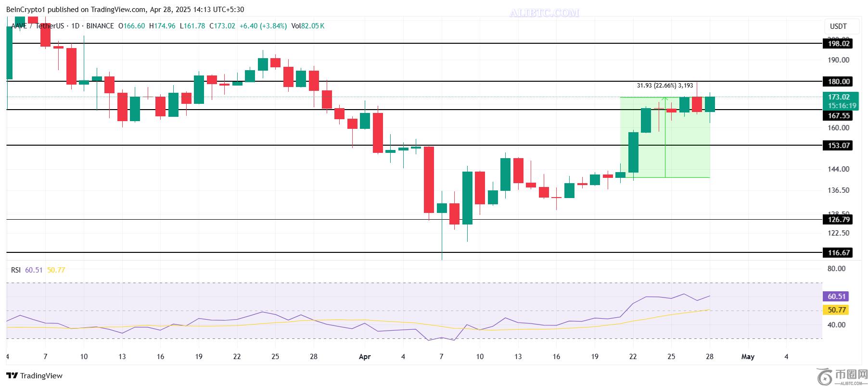This screenshot has height=386, width=868.
Task: Click the ALIBTC.COM watermark at top
Action: [x=544, y=13]
